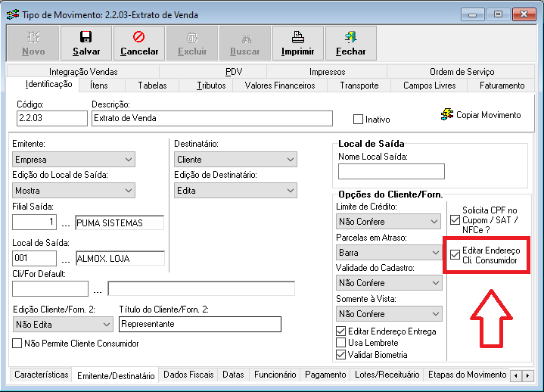Enable the Inativo checkbox
The height and width of the screenshot is (392, 544).
click(x=359, y=120)
